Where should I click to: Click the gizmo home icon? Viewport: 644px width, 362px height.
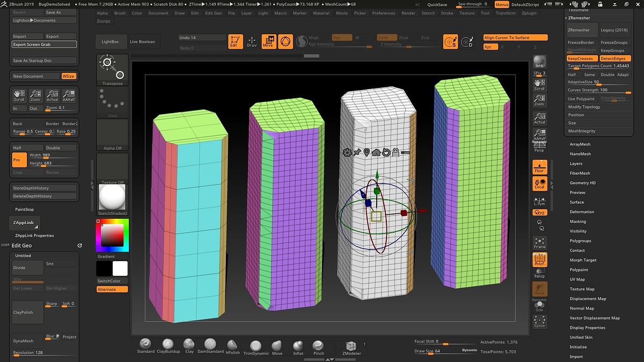point(376,153)
